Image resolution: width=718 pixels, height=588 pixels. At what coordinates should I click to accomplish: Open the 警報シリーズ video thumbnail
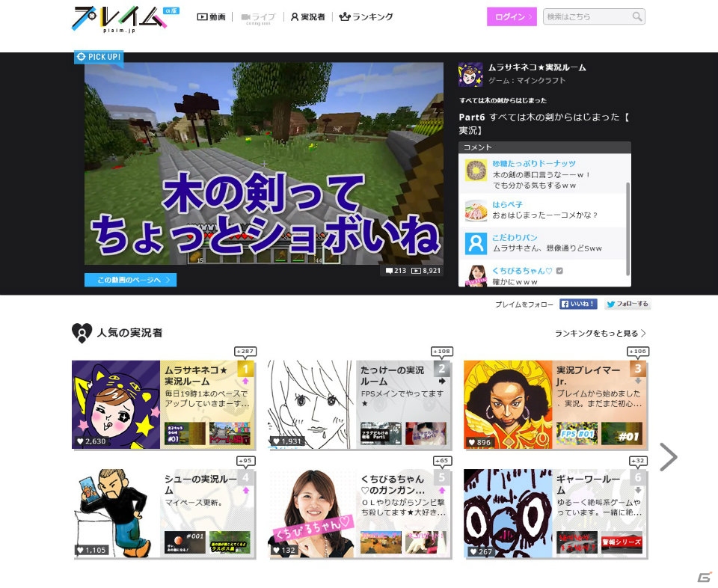(x=622, y=542)
